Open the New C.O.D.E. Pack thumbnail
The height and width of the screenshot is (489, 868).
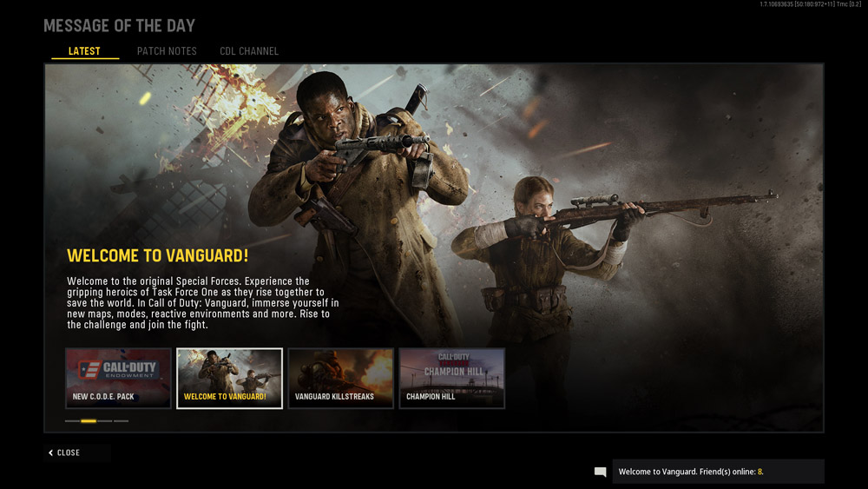(118, 378)
